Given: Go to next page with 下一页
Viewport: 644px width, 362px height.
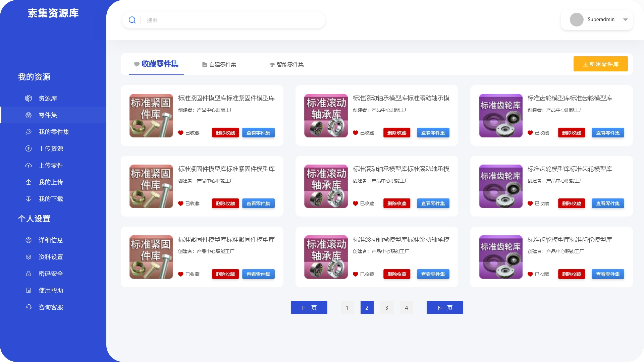Looking at the screenshot, I should [x=445, y=307].
